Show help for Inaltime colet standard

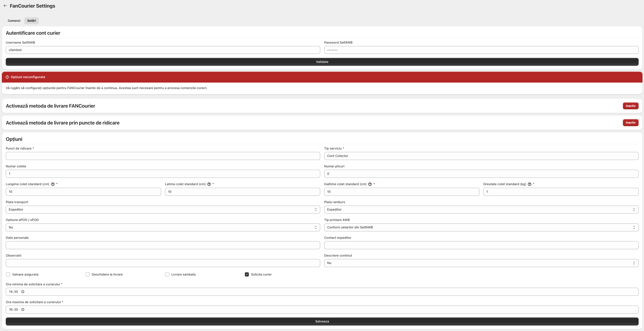pyautogui.click(x=370, y=184)
